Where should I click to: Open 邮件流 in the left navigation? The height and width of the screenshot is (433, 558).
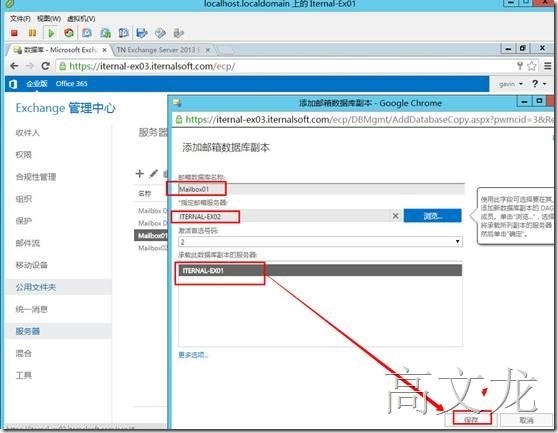click(28, 243)
